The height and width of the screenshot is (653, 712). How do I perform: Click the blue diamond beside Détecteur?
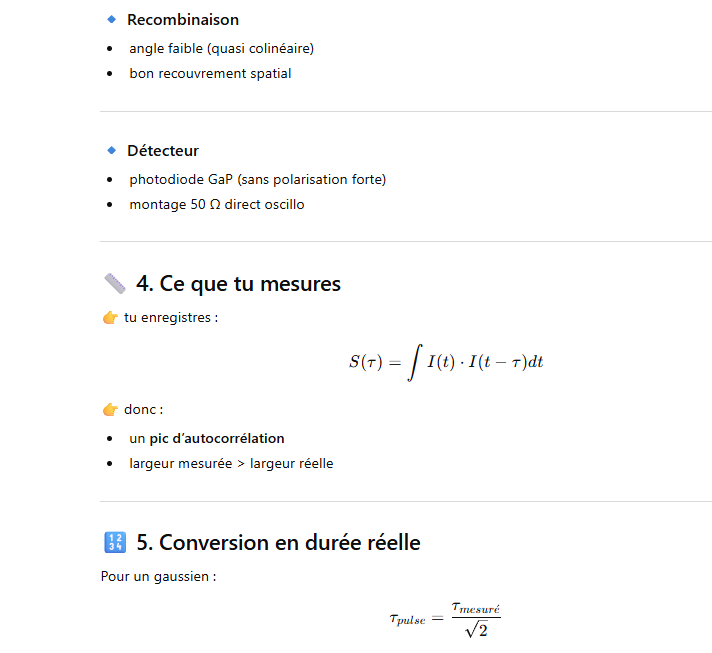(x=112, y=151)
